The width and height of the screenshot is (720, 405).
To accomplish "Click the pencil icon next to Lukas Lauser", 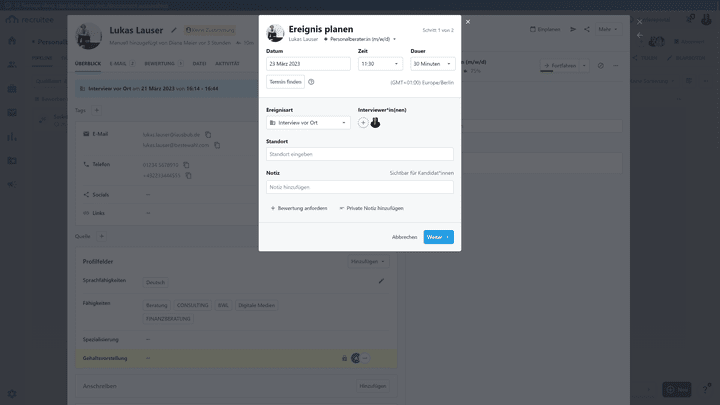I will coord(174,30).
